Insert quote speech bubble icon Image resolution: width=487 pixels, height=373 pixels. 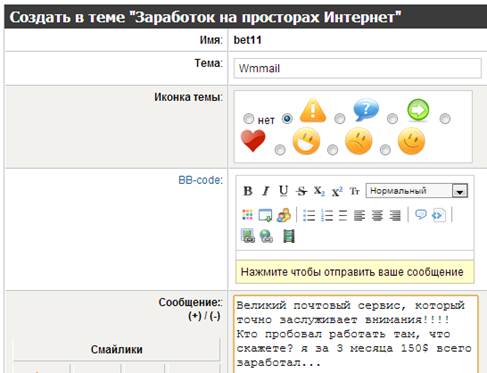[421, 214]
